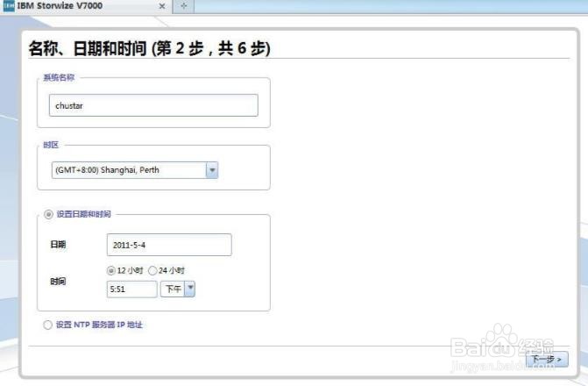Choose the 24 小时 time format

[x=152, y=270]
